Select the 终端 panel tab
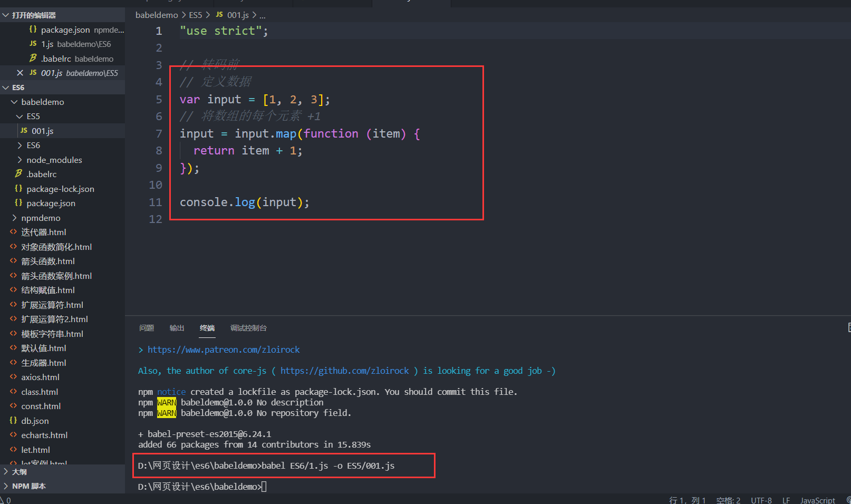Viewport: 851px width, 504px height. point(207,328)
